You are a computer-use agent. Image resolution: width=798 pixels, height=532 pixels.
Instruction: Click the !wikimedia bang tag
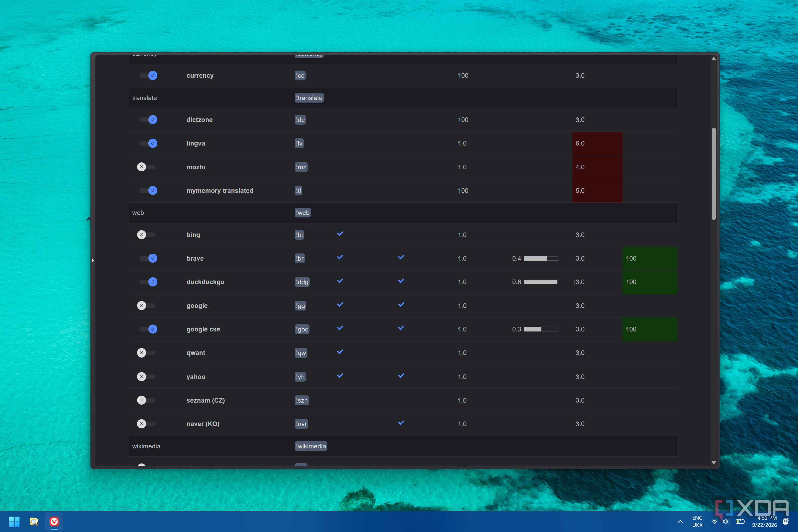tap(311, 446)
